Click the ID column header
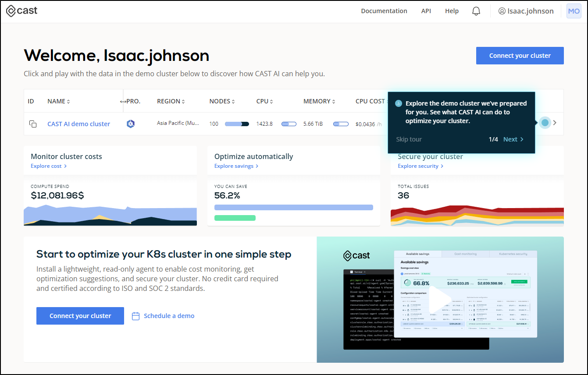Screen dimensions: 588x375 (31, 101)
